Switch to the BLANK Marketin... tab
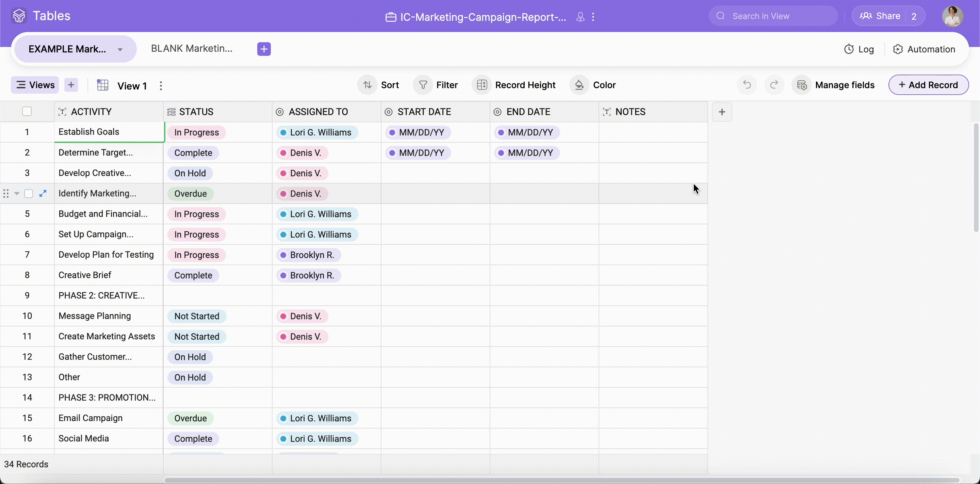 (191, 49)
